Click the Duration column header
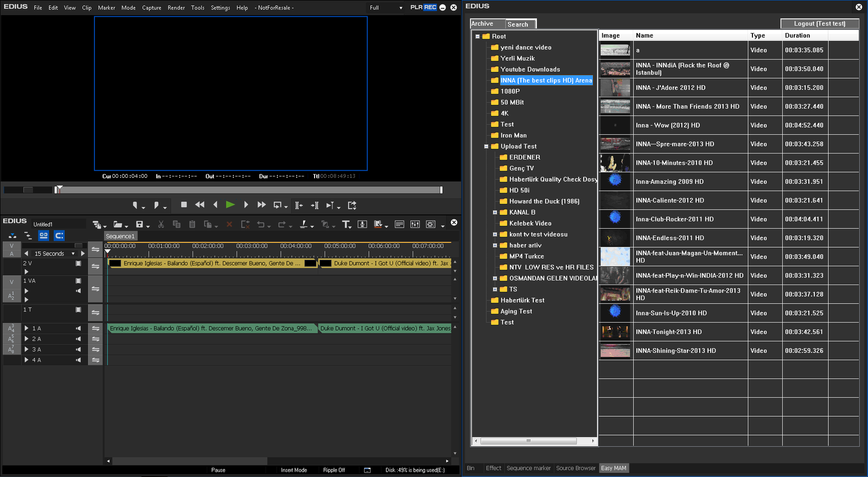Image resolution: width=868 pixels, height=477 pixels. [805, 36]
